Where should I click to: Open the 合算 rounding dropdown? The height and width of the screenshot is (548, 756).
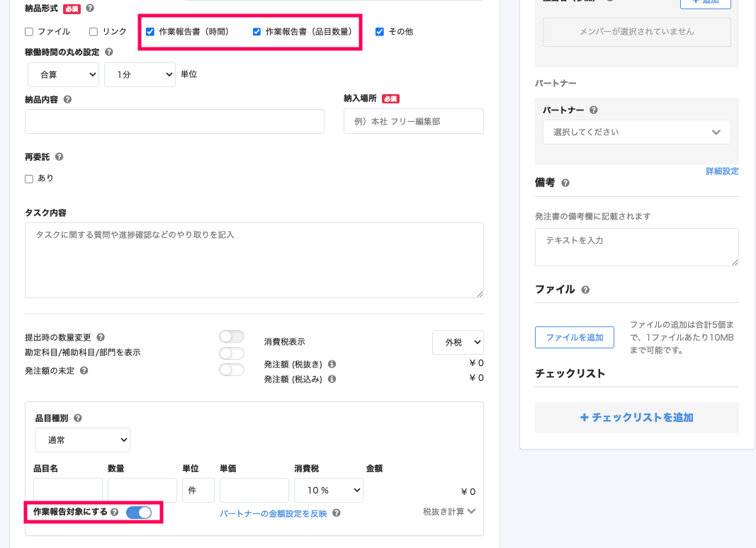[63, 75]
